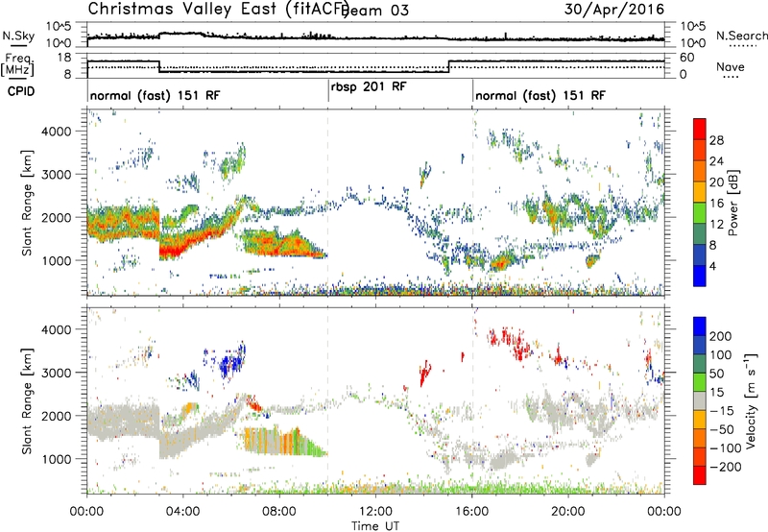Click the second 'normal (fast) 151 RF' label after 16:00
The image size is (768, 532).
click(x=540, y=95)
